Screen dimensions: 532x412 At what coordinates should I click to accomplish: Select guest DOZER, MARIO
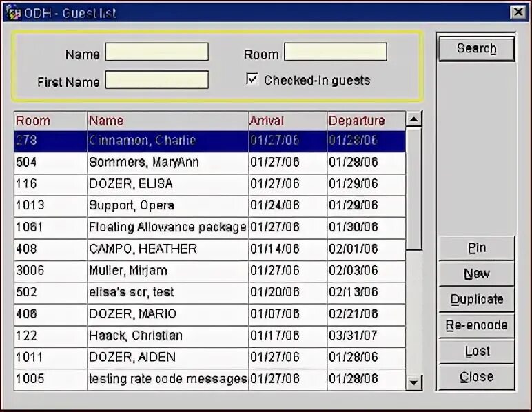point(209,314)
